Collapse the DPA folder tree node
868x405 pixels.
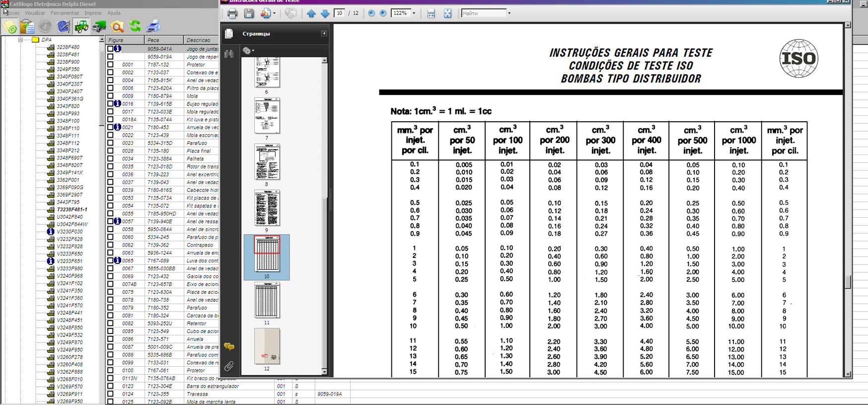(x=21, y=40)
